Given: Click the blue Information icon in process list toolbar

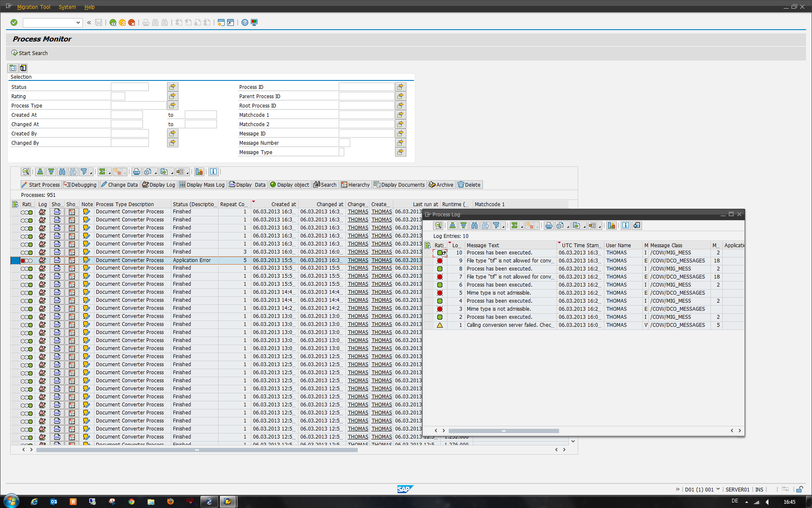Looking at the screenshot, I should 213,172.
